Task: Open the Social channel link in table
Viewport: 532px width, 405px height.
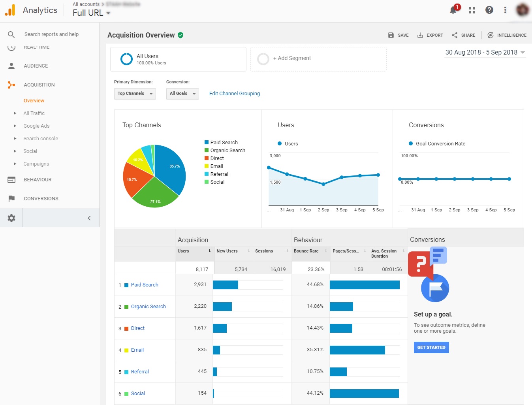Action: (138, 394)
